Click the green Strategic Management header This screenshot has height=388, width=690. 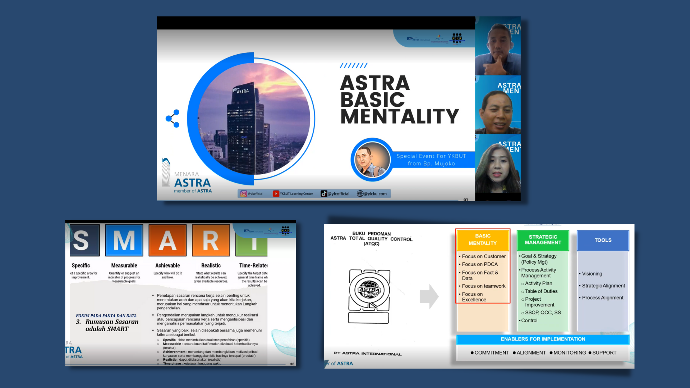pyautogui.click(x=543, y=240)
